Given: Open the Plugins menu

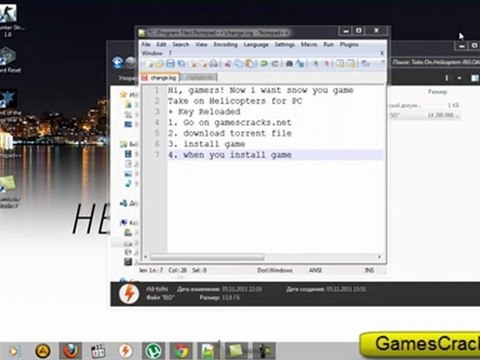Looking at the screenshot, I should (x=349, y=44).
